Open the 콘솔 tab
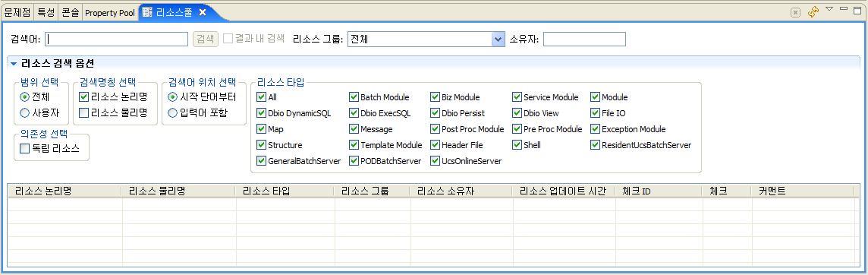Image resolution: width=868 pixels, height=275 pixels. [71, 12]
